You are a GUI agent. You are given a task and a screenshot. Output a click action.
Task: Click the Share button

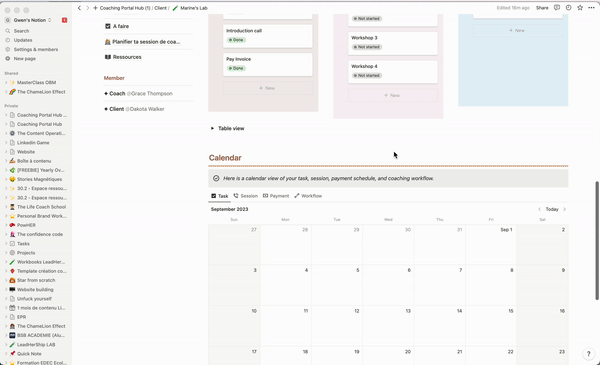coord(542,8)
